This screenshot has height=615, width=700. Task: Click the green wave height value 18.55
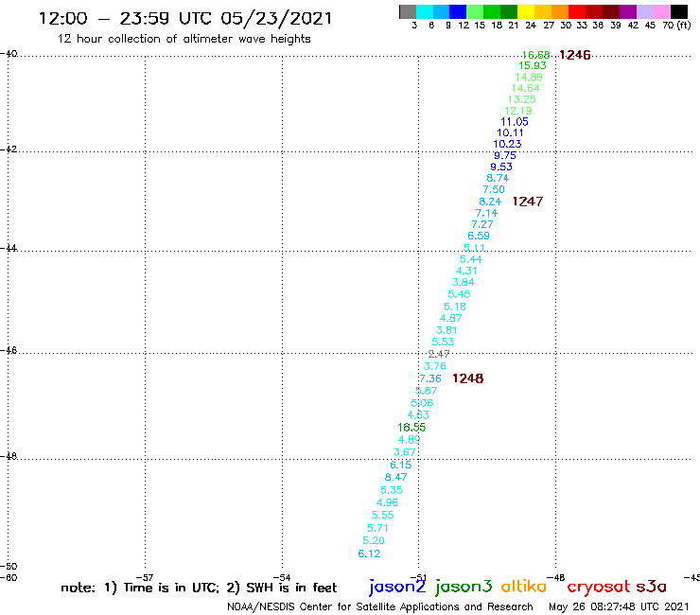tap(411, 428)
